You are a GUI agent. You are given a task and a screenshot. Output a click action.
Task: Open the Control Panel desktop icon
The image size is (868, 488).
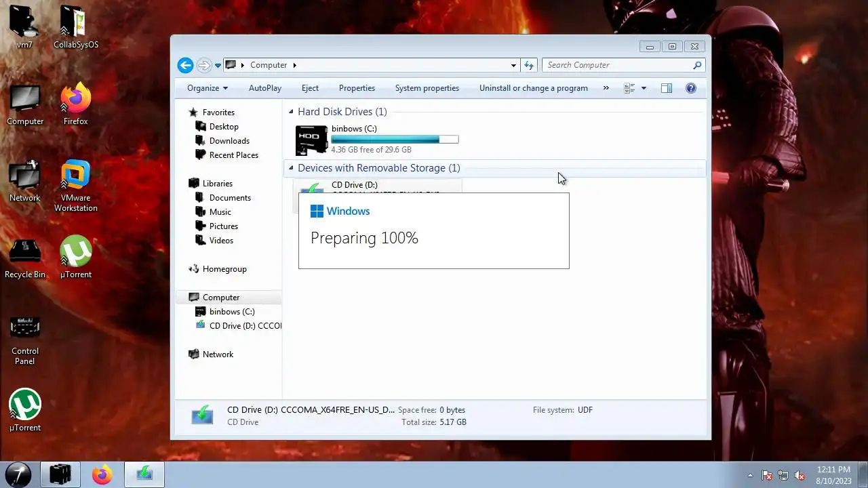25,339
